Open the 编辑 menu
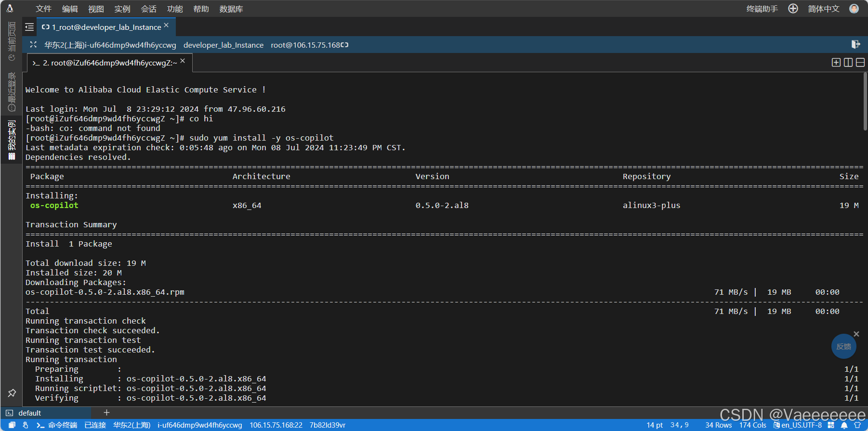Image resolution: width=868 pixels, height=431 pixels. [70, 9]
